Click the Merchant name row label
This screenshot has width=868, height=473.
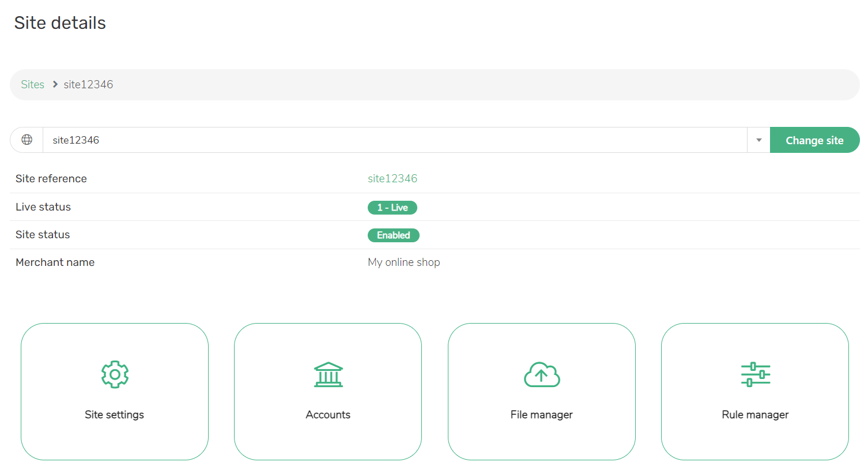pyautogui.click(x=55, y=262)
